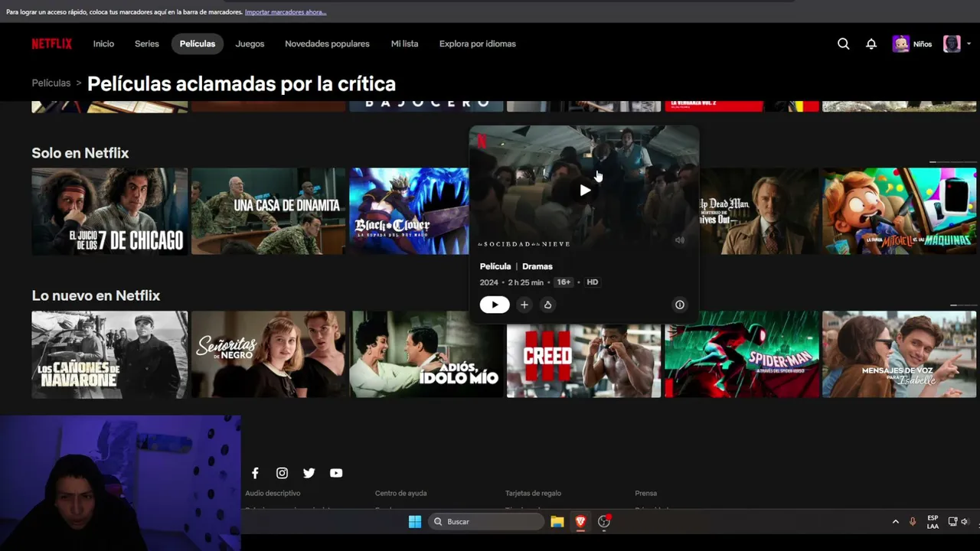Screen dimensions: 980x551
Task: Click the Prensa footer link
Action: point(646,494)
